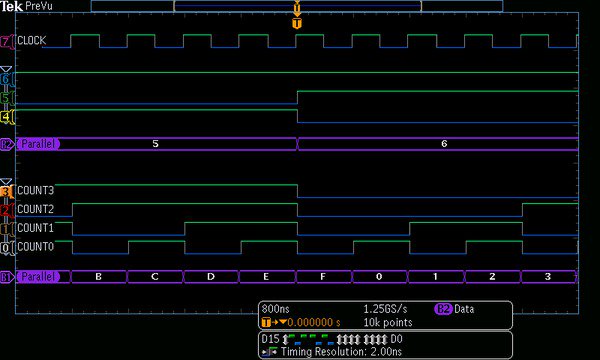Click the Tek PreVu status label
The image size is (600, 360).
26,6
